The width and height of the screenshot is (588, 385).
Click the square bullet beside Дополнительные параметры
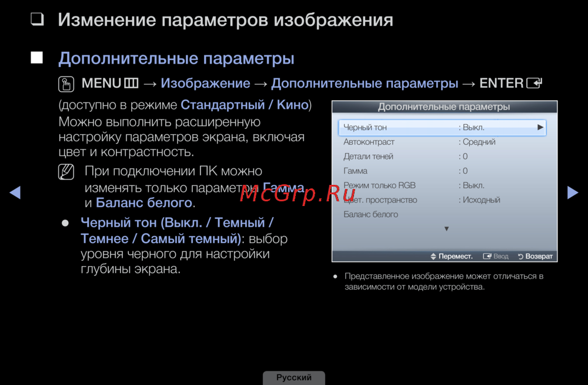pyautogui.click(x=38, y=58)
